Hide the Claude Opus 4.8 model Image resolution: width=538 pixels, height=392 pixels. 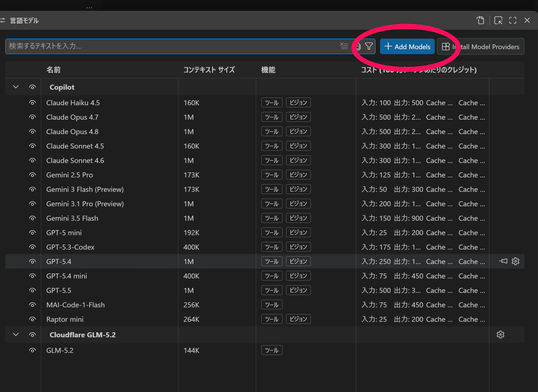coord(32,132)
